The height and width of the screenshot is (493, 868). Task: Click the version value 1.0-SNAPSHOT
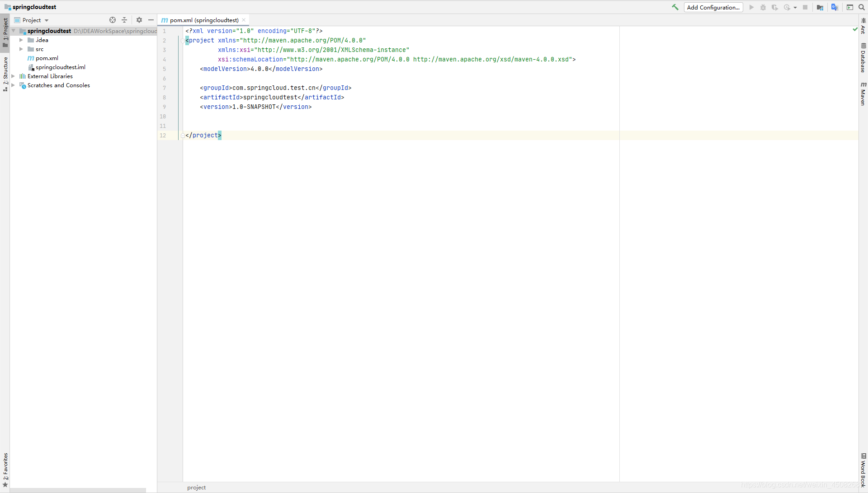pyautogui.click(x=254, y=107)
